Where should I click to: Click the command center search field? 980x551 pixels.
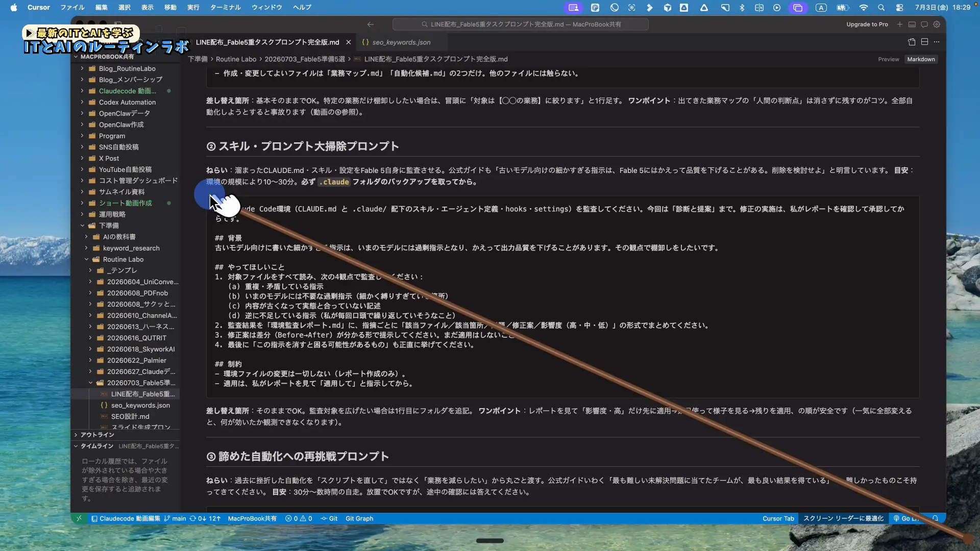pyautogui.click(x=520, y=24)
